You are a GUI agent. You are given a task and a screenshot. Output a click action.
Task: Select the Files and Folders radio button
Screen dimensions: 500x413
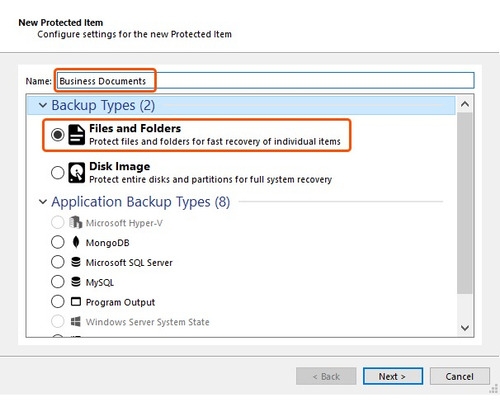58,135
